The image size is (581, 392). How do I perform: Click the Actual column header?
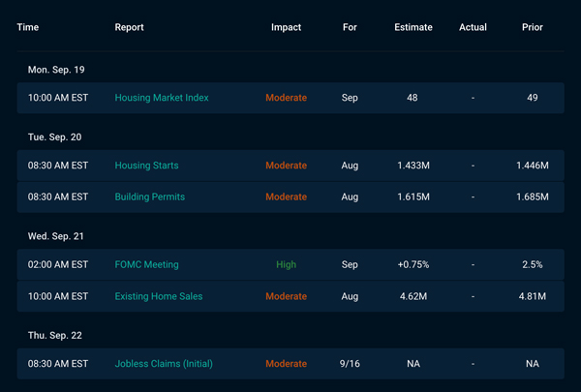473,27
